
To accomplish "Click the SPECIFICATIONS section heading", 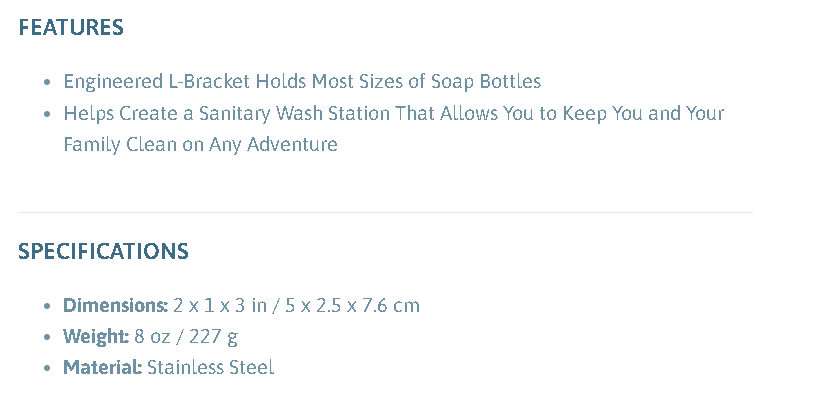I will click(x=103, y=251).
